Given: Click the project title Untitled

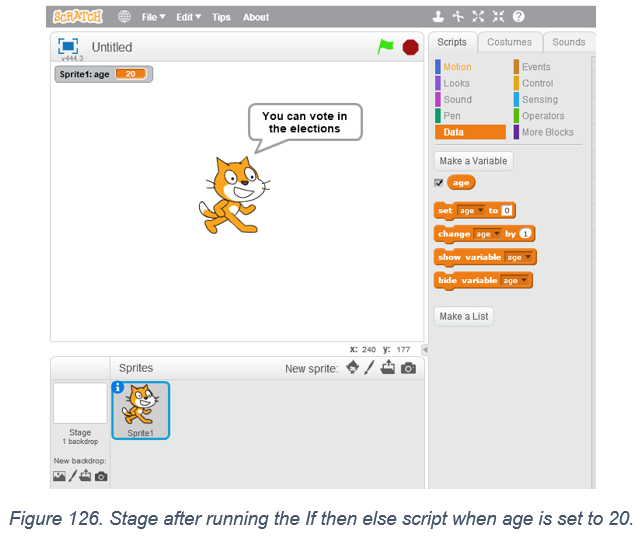Looking at the screenshot, I should (112, 47).
